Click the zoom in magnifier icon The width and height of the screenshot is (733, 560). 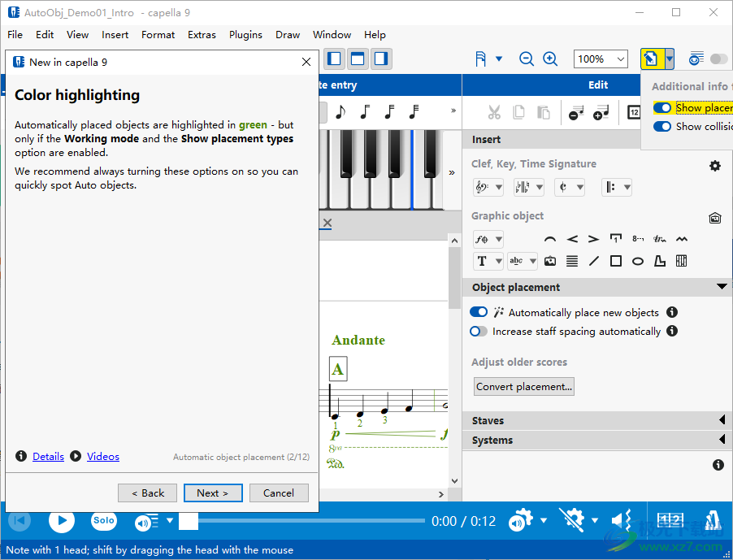tap(550, 59)
